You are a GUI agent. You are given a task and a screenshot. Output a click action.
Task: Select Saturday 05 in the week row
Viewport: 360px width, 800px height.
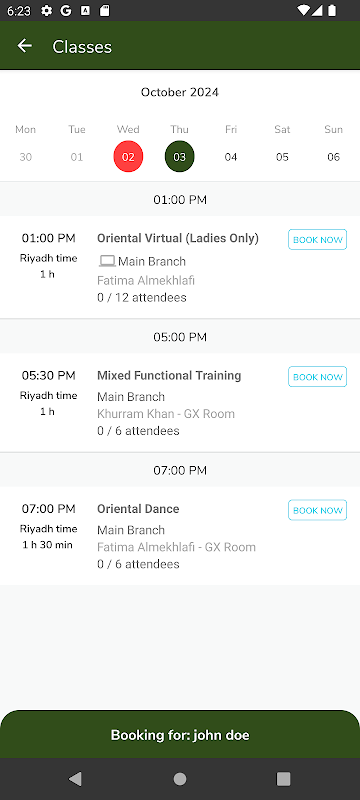(x=282, y=157)
